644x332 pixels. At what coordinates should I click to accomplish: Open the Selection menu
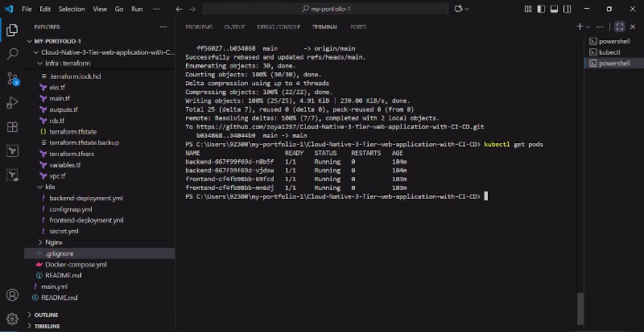click(x=71, y=9)
